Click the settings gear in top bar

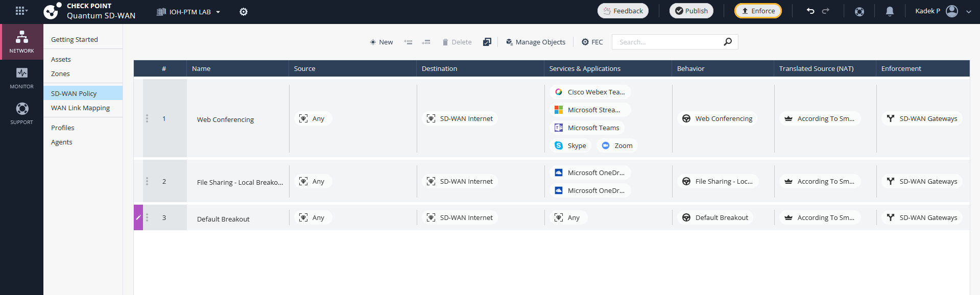pyautogui.click(x=244, y=12)
